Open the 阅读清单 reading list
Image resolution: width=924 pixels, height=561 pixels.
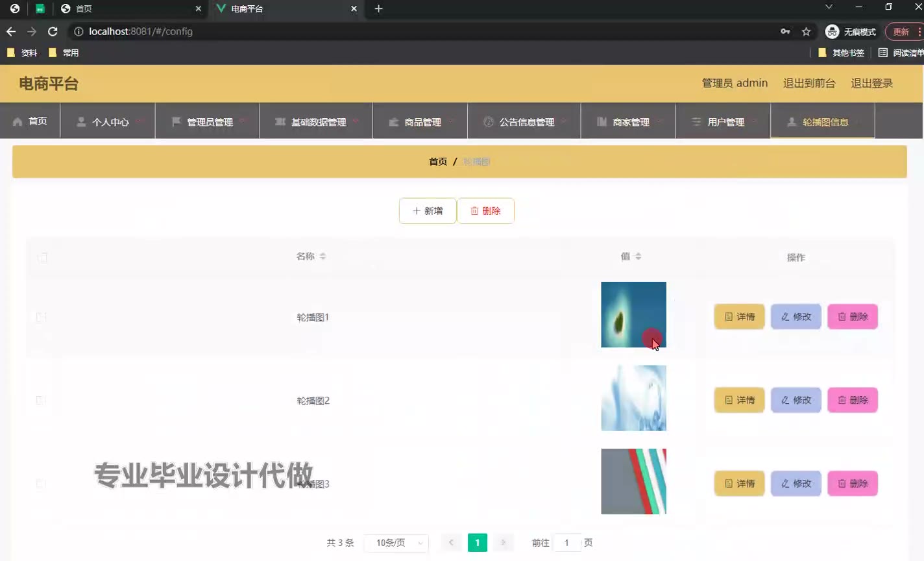click(901, 53)
